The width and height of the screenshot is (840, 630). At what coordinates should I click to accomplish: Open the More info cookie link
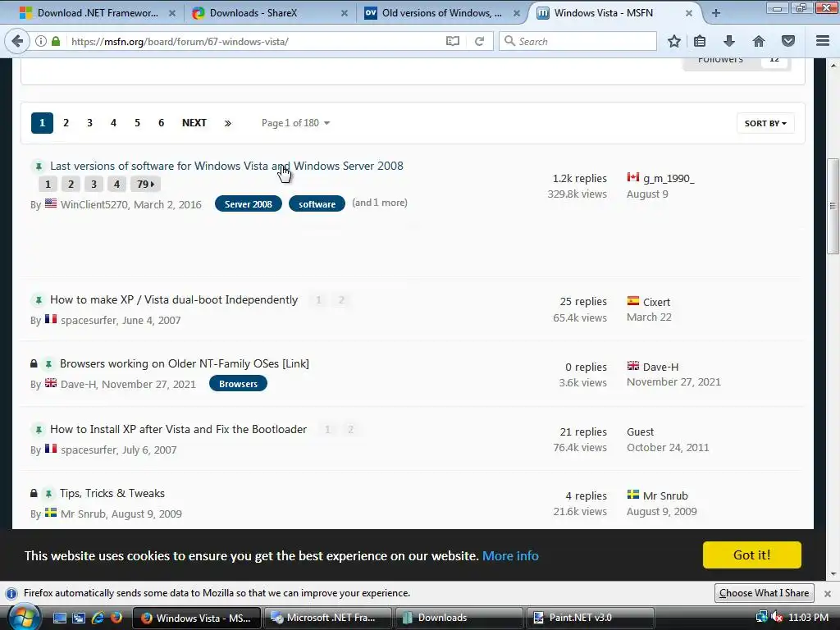(510, 555)
